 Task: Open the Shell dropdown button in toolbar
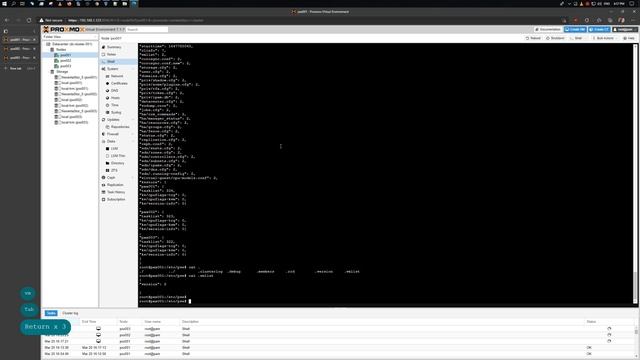[578, 38]
